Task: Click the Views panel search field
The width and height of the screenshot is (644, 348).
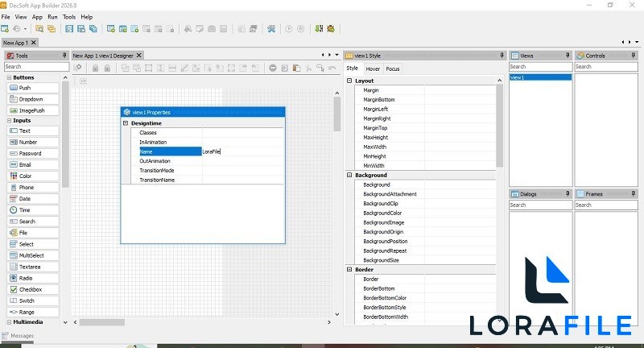Action: click(540, 67)
